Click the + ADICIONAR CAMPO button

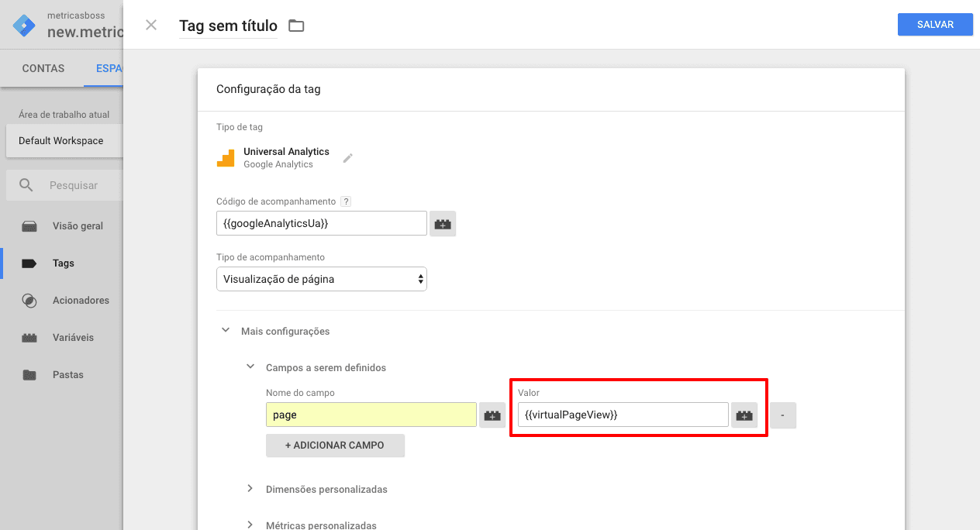[x=335, y=446]
